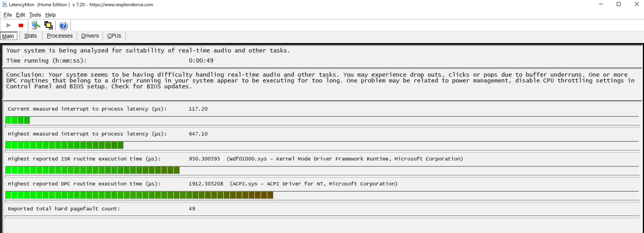This screenshot has height=233, width=644.
Task: Close the LatencyMon window
Action: coord(637,4)
